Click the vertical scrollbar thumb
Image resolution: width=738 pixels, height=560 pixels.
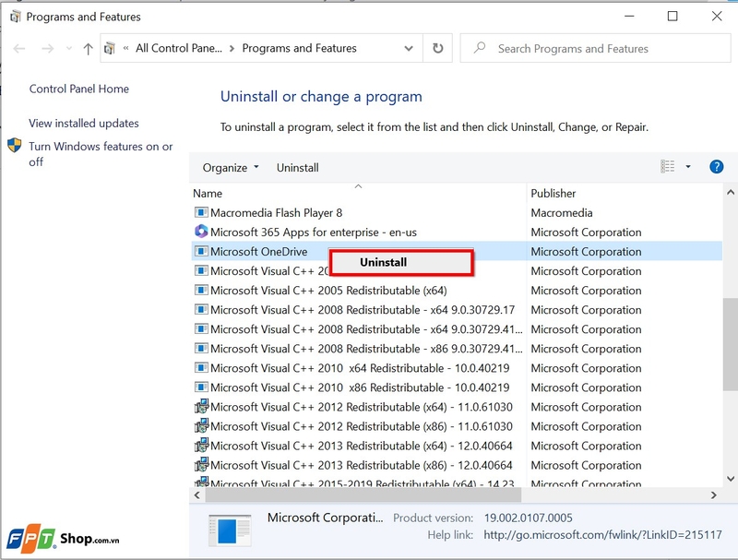pyautogui.click(x=731, y=344)
